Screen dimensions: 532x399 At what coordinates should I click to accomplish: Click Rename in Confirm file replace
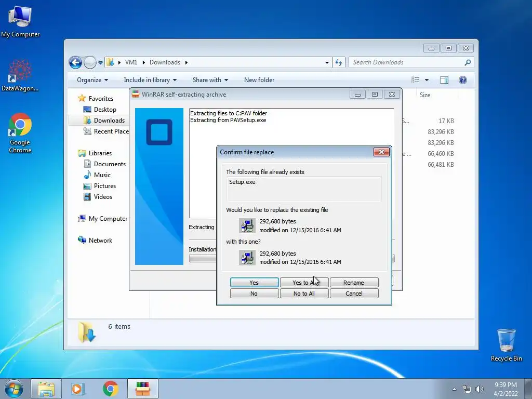354,282
